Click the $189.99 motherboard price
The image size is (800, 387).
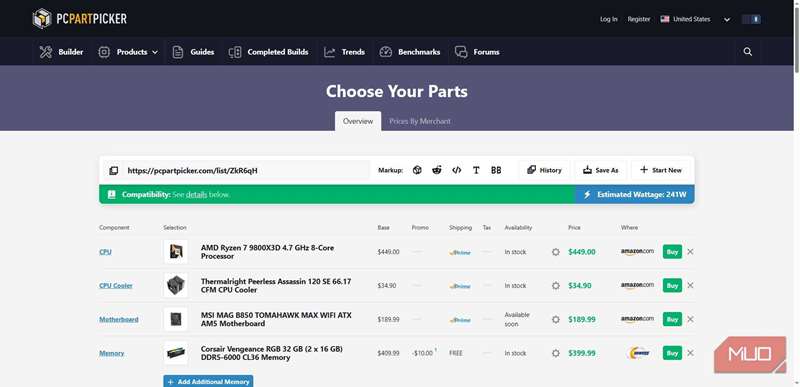(x=582, y=320)
